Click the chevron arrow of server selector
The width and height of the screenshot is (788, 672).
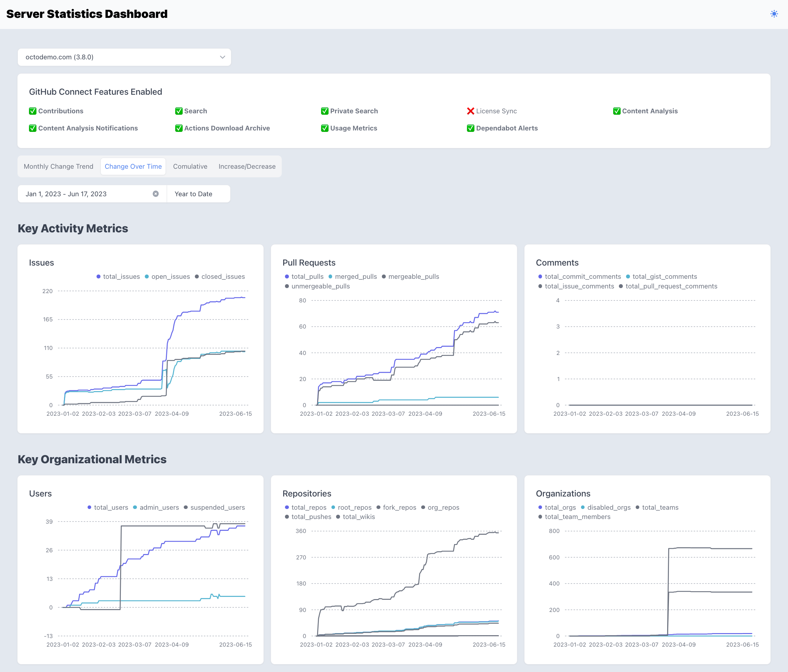click(222, 57)
